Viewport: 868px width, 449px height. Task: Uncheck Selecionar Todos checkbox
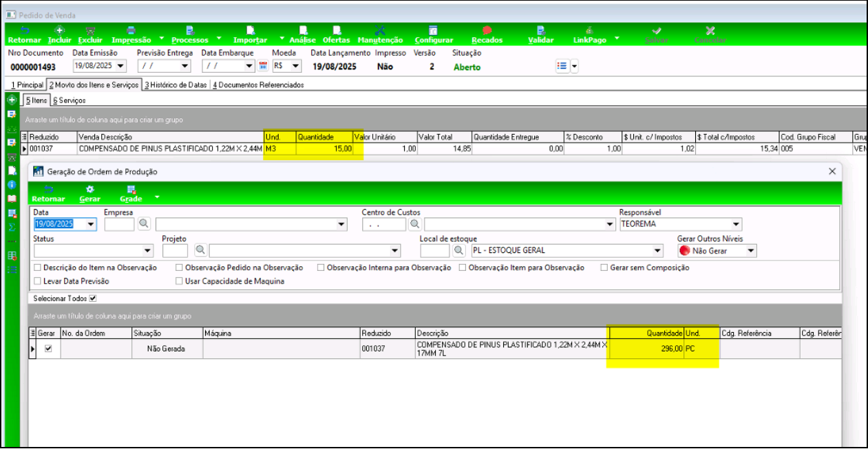(93, 298)
